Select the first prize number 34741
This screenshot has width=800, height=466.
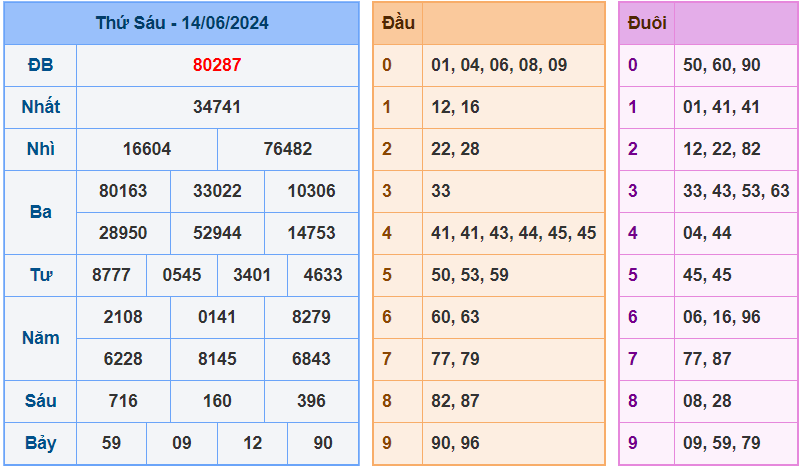[x=217, y=107]
